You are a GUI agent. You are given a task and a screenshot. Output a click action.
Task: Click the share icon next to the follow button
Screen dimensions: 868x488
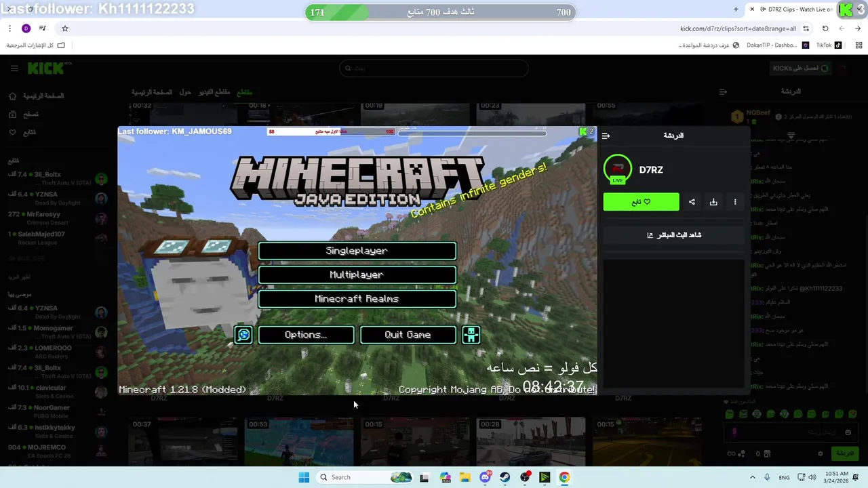point(692,202)
